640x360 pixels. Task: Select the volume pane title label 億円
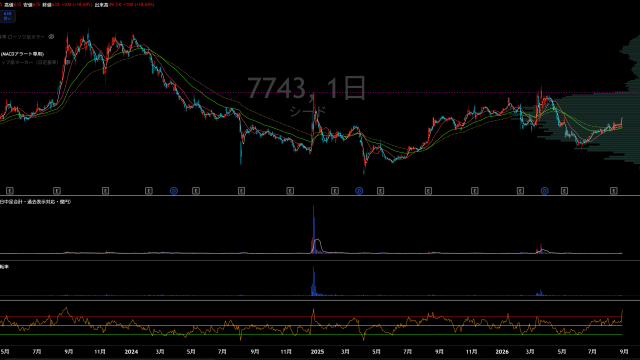[36, 202]
